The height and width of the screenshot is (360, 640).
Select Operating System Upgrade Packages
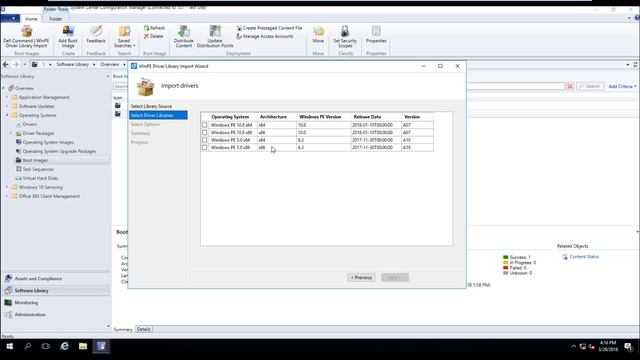click(x=59, y=151)
